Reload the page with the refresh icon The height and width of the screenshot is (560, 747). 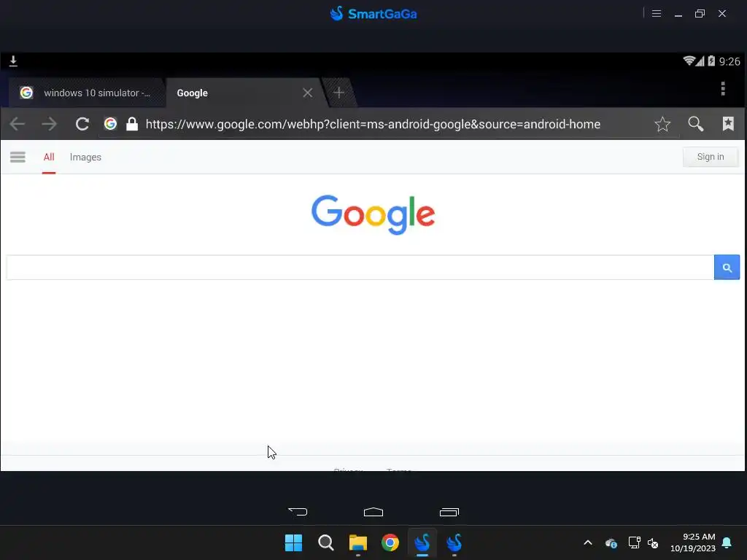(x=82, y=124)
